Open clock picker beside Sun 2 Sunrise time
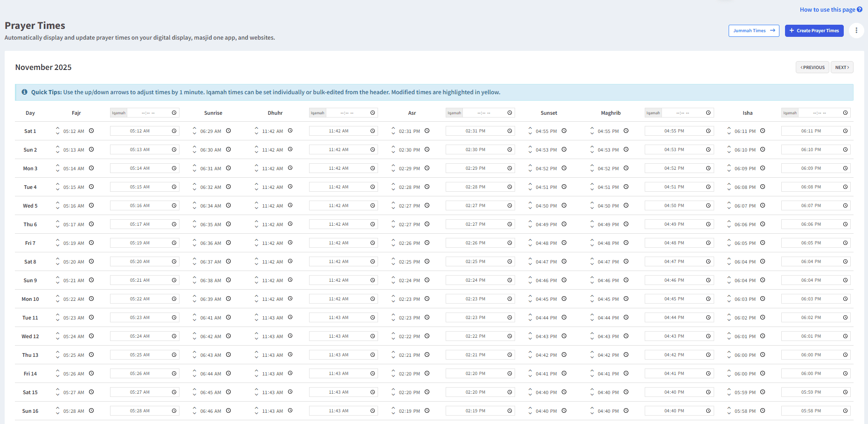 [x=228, y=149]
